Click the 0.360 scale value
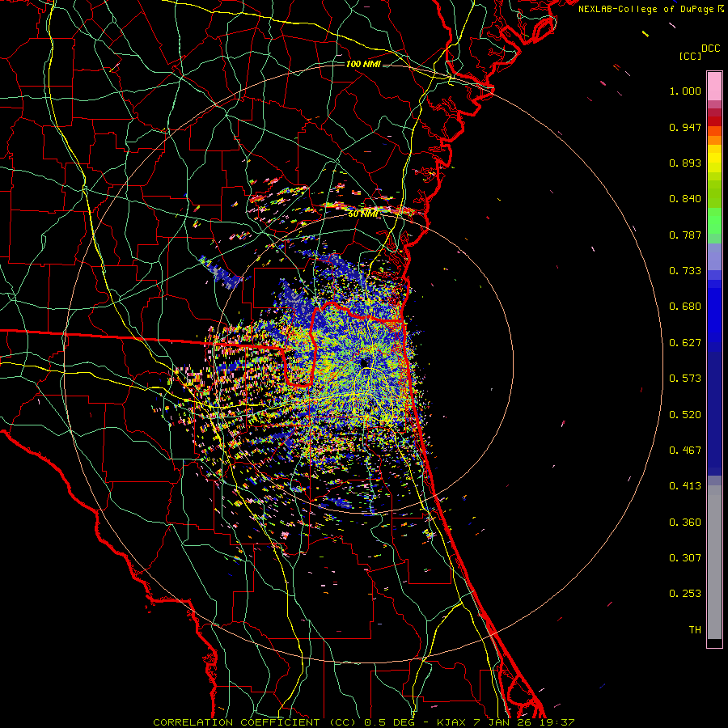This screenshot has height=728, width=728. (685, 523)
